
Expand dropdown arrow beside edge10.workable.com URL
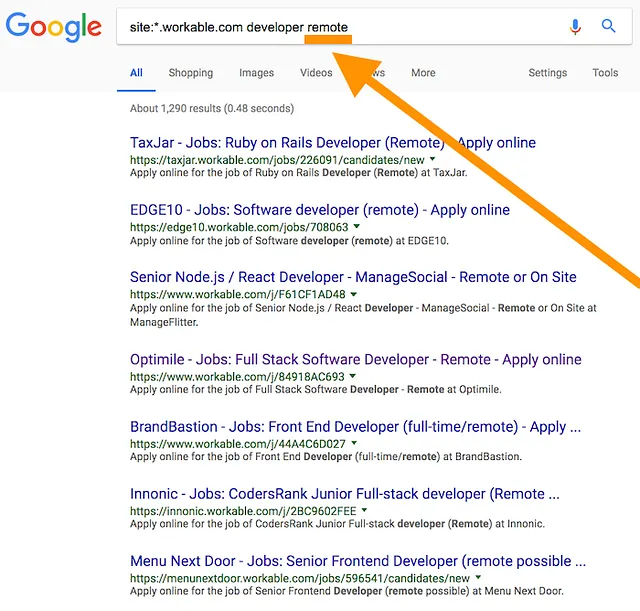point(357,226)
